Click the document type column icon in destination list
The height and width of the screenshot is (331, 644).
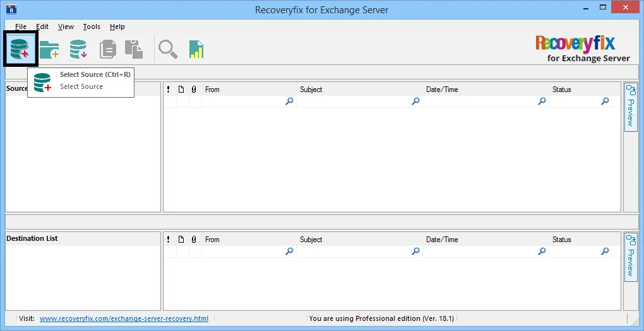(x=181, y=240)
